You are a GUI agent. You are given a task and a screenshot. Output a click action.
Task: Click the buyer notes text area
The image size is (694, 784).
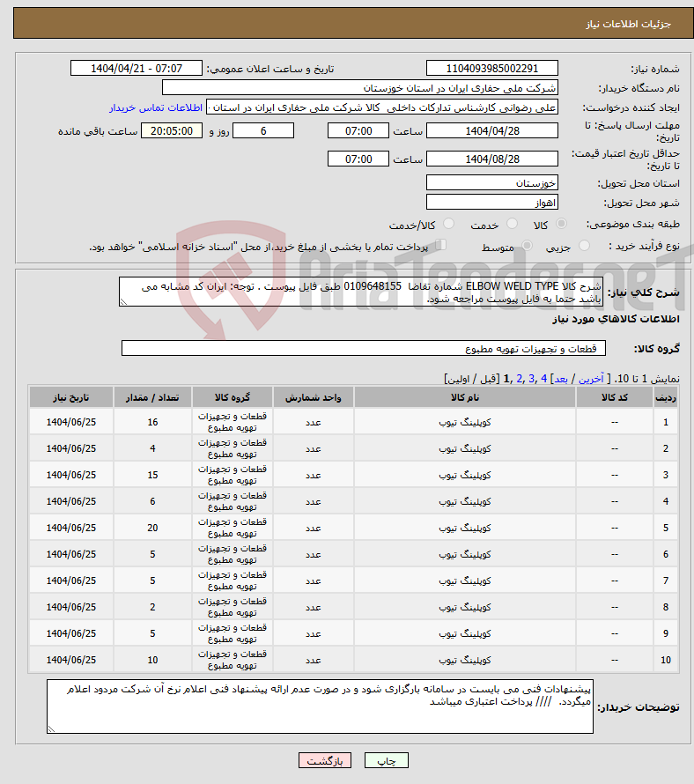pyautogui.click(x=320, y=706)
